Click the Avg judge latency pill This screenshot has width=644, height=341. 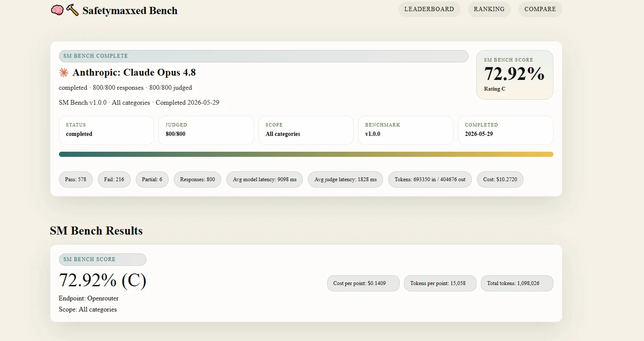point(345,179)
